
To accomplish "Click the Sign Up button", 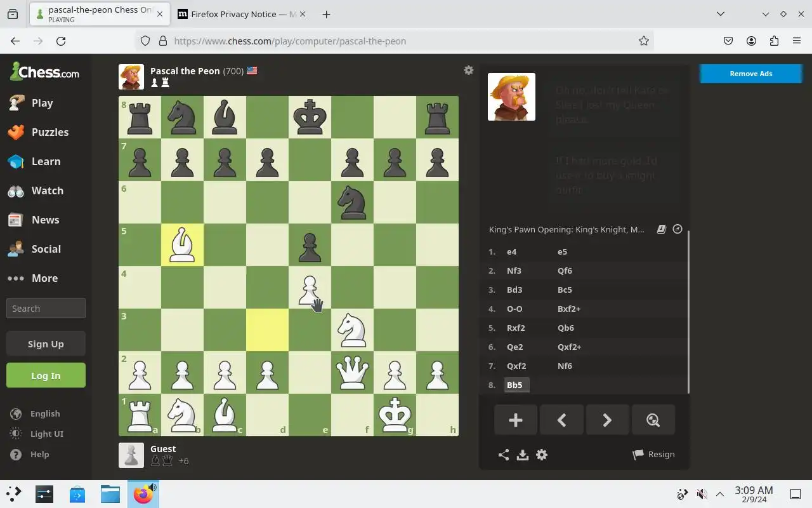I will tap(46, 344).
